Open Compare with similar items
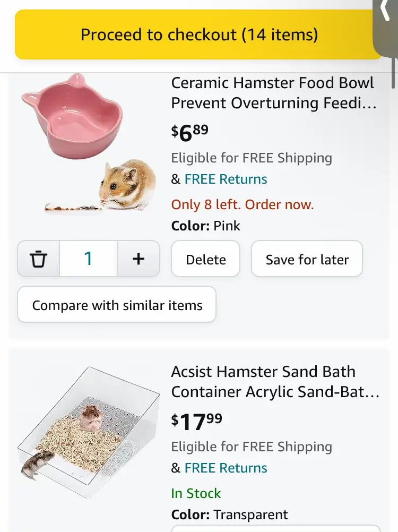This screenshot has width=398, height=532. (116, 304)
